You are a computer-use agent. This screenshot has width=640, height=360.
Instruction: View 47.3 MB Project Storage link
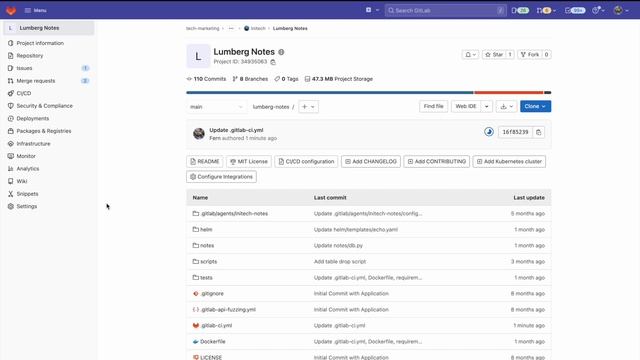pos(339,79)
